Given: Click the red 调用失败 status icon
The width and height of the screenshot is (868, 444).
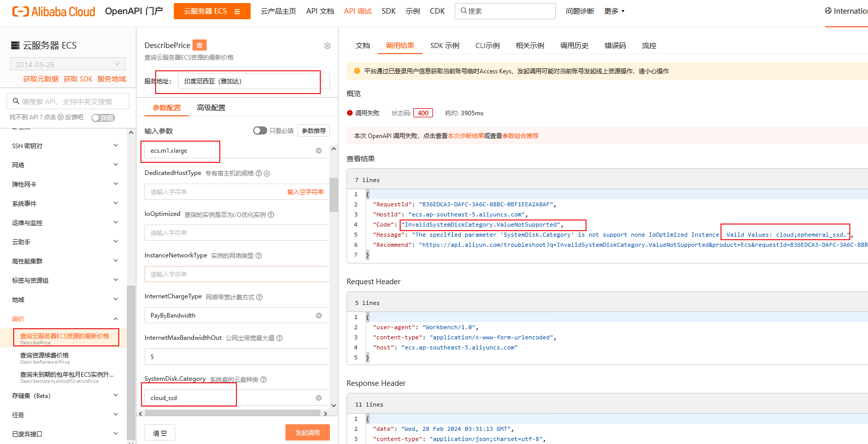Looking at the screenshot, I should 350,113.
